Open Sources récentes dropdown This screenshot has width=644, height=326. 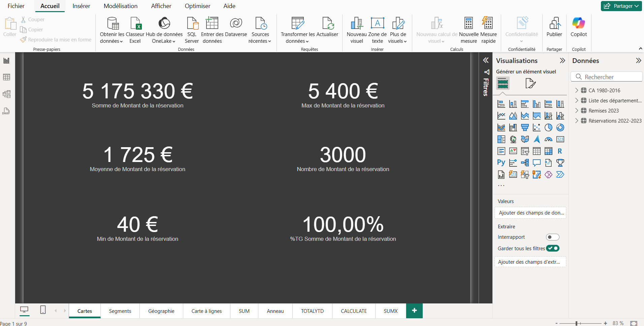coord(260,38)
